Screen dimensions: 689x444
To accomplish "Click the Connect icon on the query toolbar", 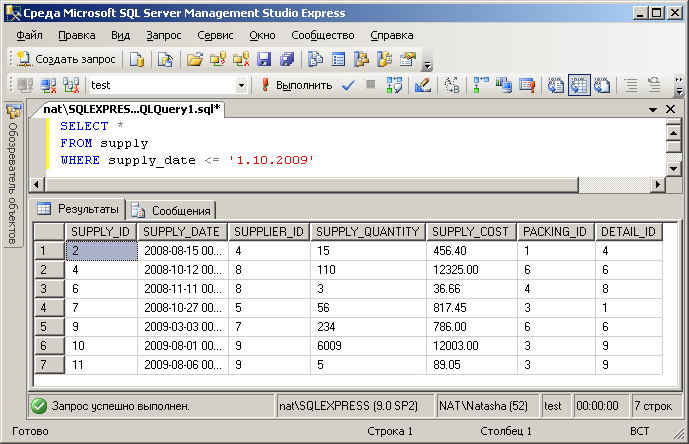I will (x=25, y=85).
